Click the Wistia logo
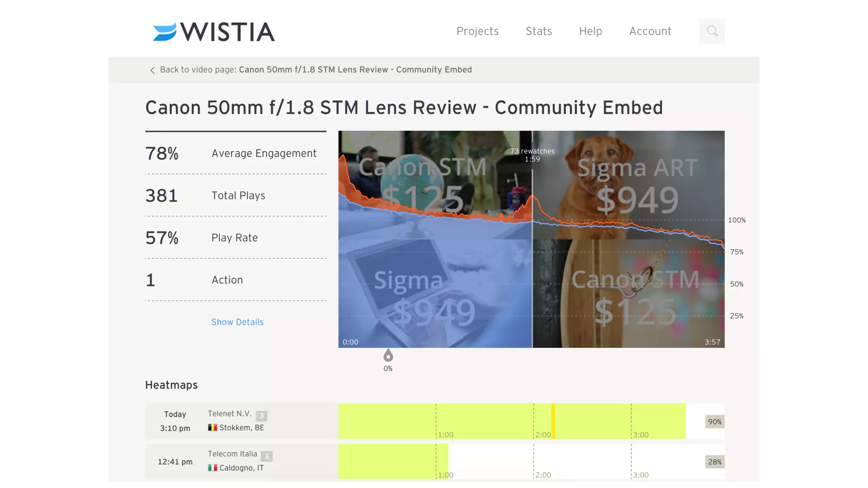This screenshot has height=488, width=868. click(214, 31)
